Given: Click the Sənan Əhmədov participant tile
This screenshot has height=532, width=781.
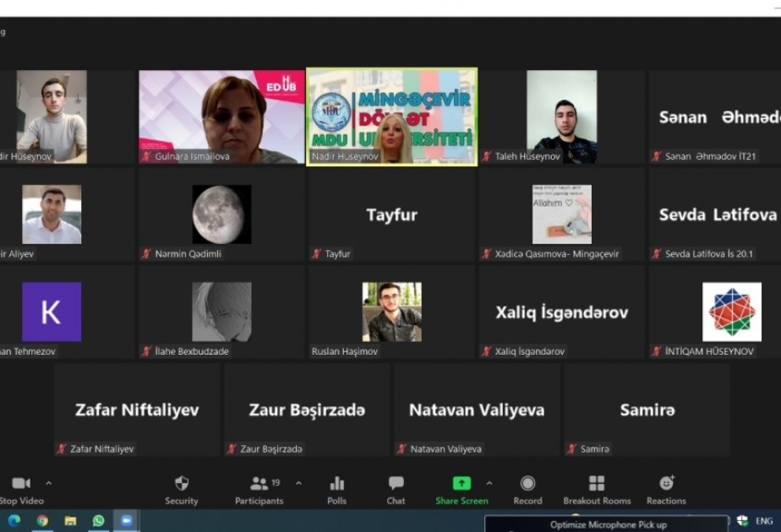Looking at the screenshot, I should pyautogui.click(x=715, y=117).
